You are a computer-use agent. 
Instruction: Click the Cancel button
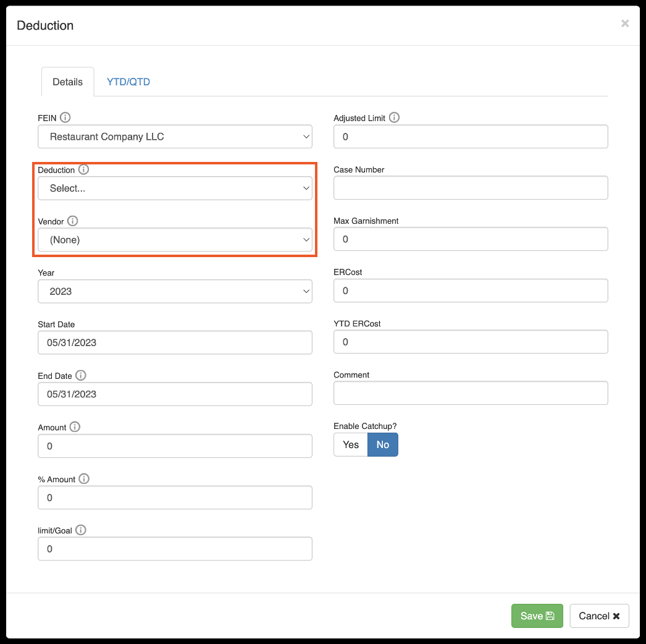tap(599, 616)
